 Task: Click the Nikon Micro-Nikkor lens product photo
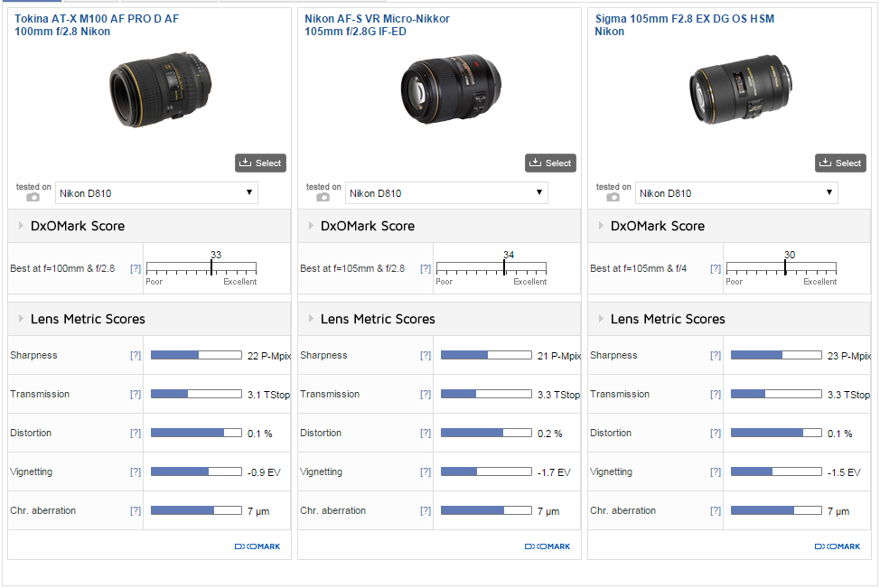[451, 89]
